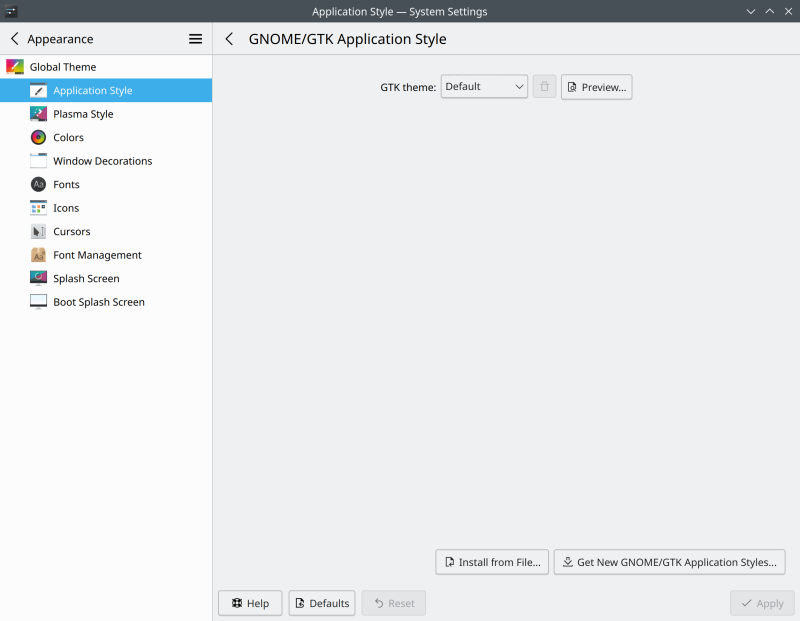Screen dimensions: 800x621
Task: Click the Preview... button
Action: [x=596, y=87]
